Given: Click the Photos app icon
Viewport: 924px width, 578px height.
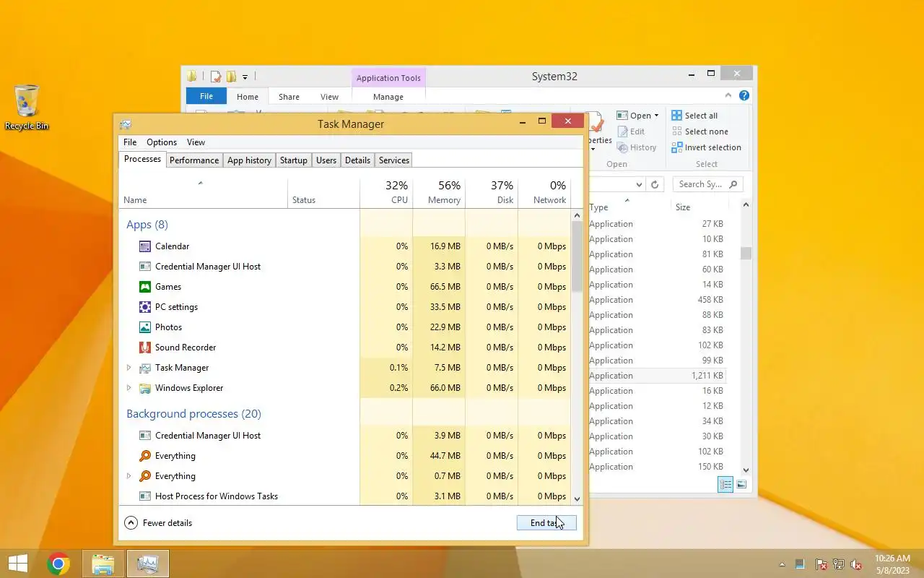Looking at the screenshot, I should (145, 327).
